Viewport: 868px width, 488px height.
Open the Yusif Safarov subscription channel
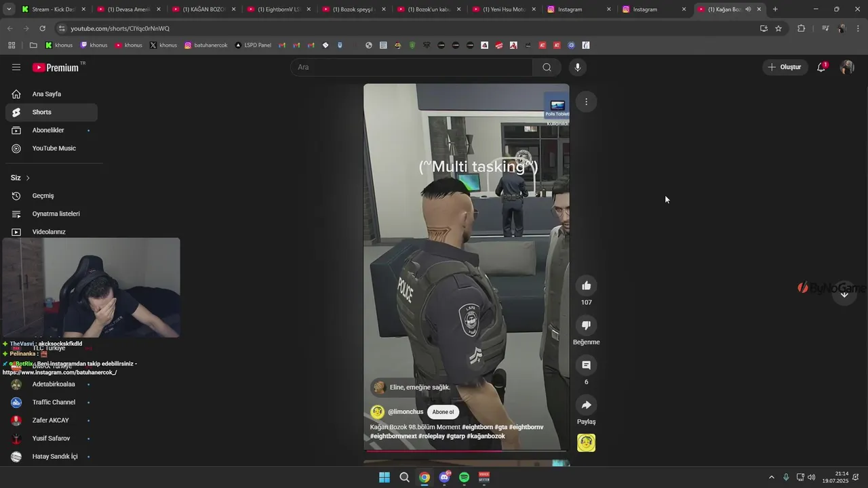point(52,439)
